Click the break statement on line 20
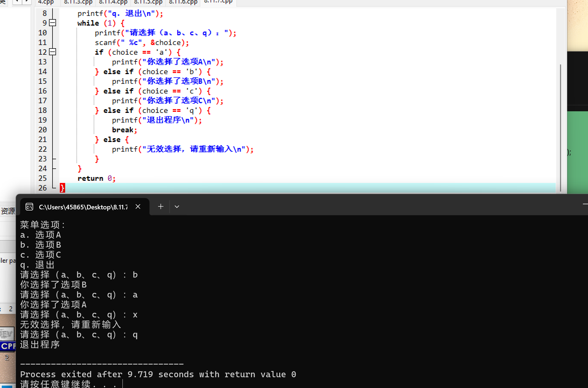Viewport: 588px width, 388px height. pos(123,130)
